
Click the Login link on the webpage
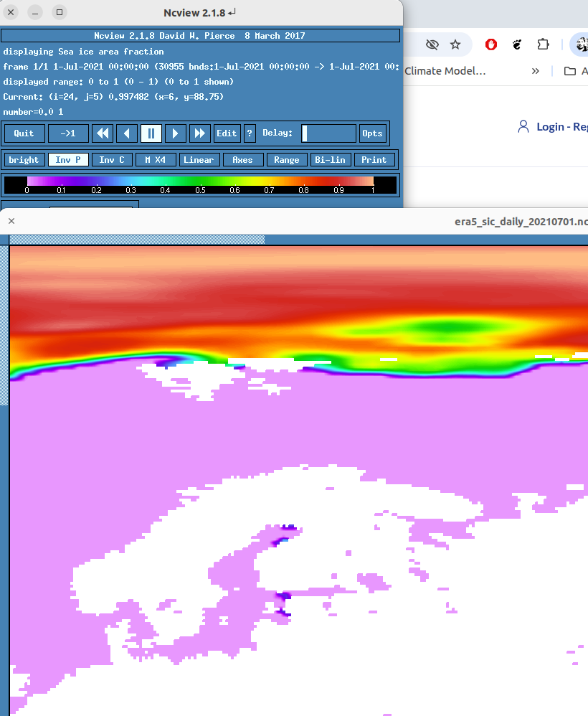tap(561, 126)
